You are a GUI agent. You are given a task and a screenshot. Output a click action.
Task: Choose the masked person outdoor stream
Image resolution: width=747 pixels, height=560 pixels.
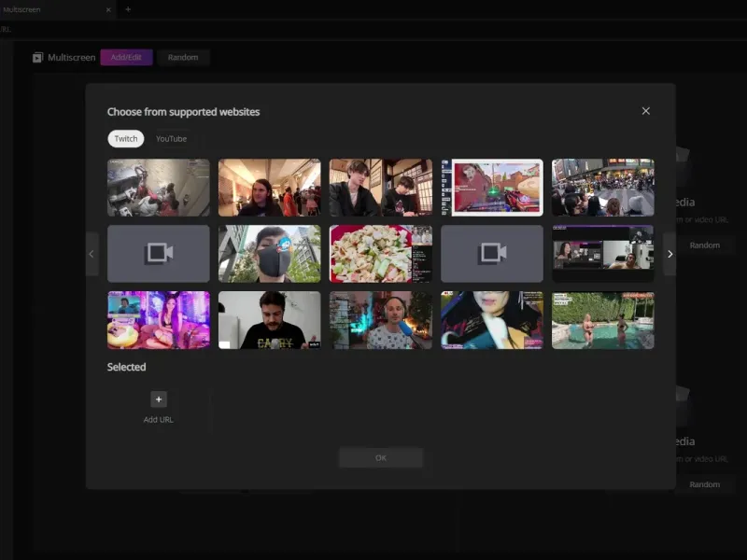[270, 254]
